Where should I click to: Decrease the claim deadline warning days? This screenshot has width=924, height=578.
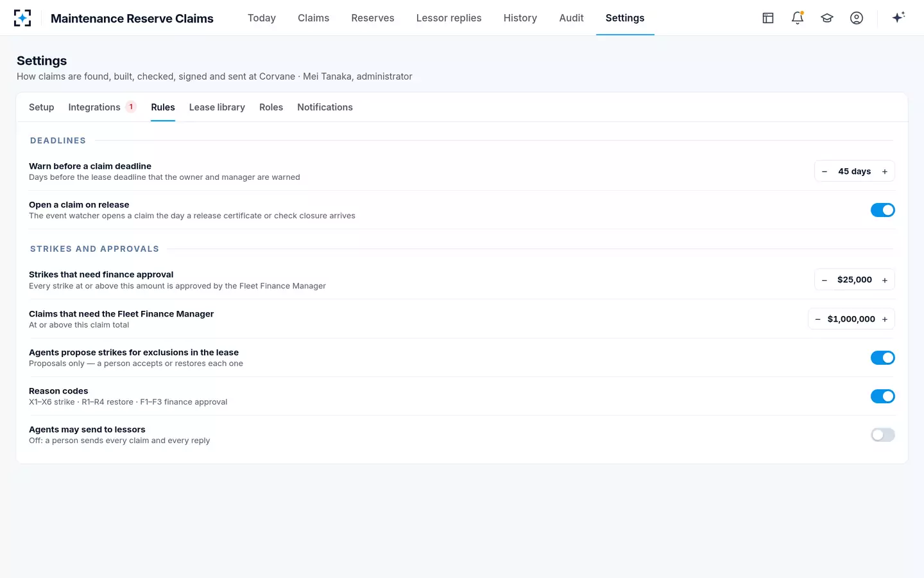[825, 171]
